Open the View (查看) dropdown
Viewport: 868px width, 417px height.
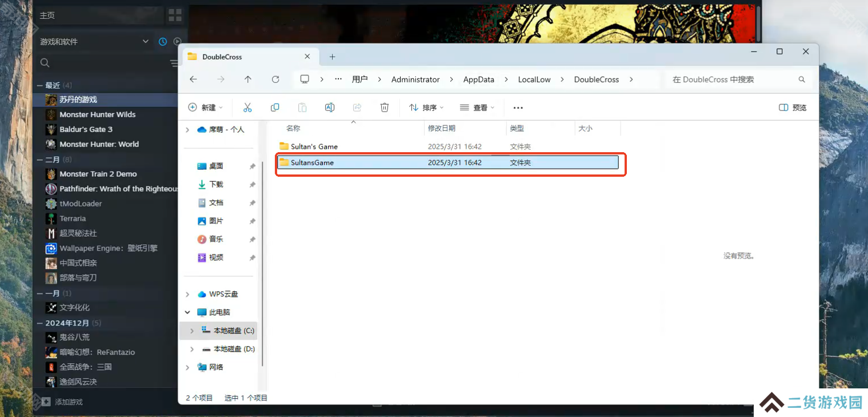(x=477, y=108)
